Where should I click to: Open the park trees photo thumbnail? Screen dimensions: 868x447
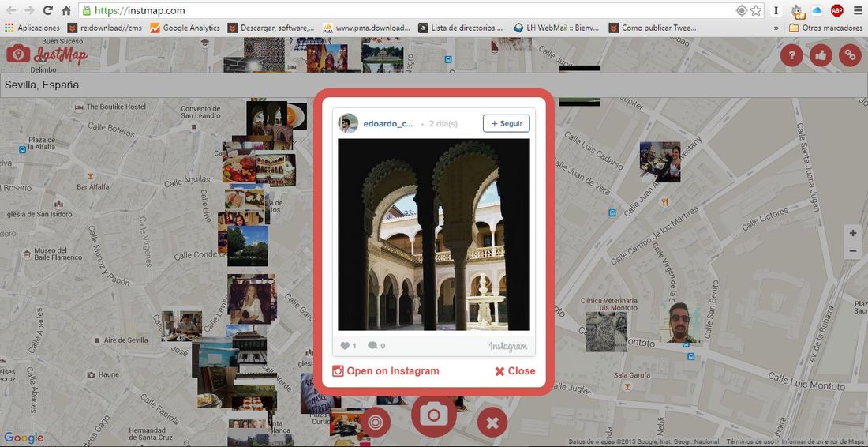(248, 246)
